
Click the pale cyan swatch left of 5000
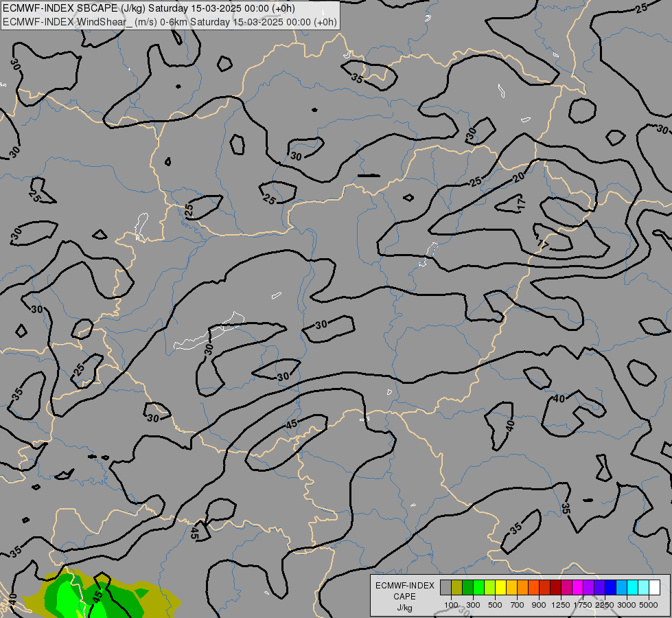644,588
